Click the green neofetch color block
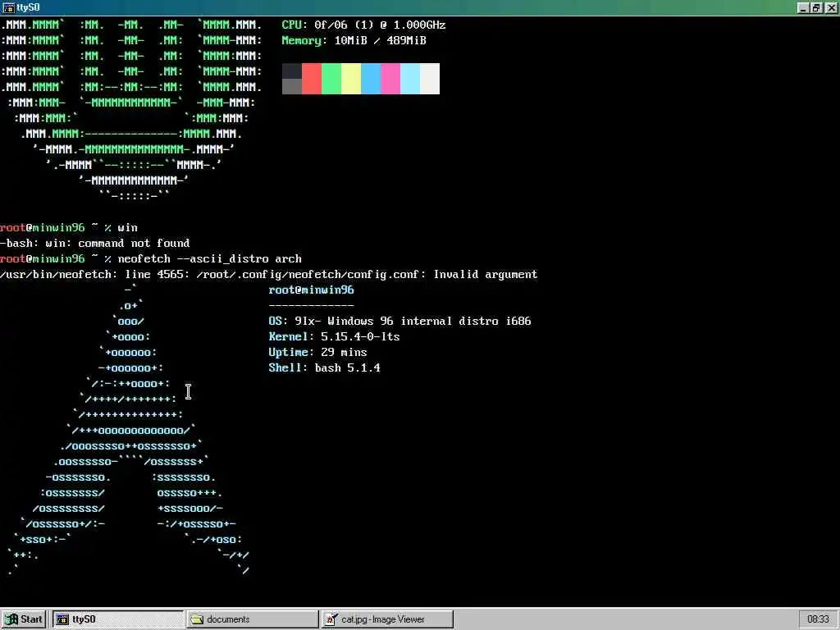 tap(331, 79)
